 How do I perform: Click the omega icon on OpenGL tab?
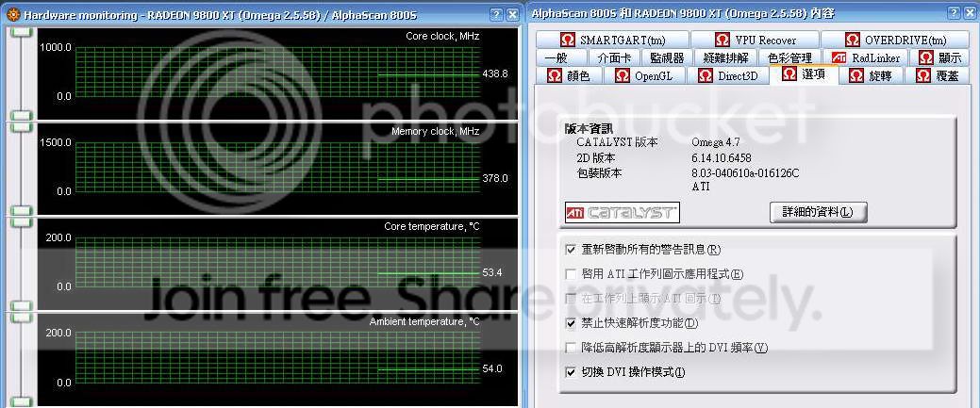pyautogui.click(x=622, y=76)
